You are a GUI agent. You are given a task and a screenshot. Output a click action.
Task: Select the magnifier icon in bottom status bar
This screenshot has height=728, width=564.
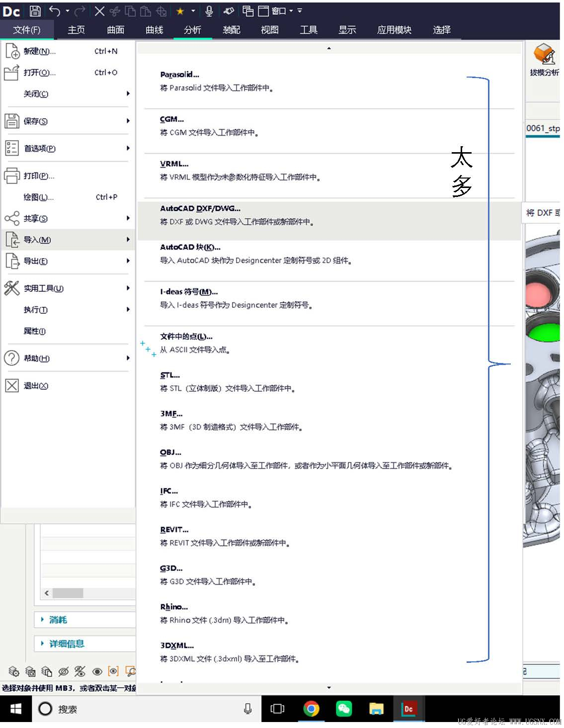click(130, 671)
